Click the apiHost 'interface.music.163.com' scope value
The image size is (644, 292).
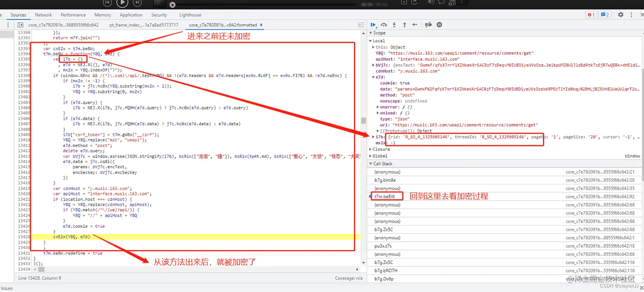(x=429, y=59)
